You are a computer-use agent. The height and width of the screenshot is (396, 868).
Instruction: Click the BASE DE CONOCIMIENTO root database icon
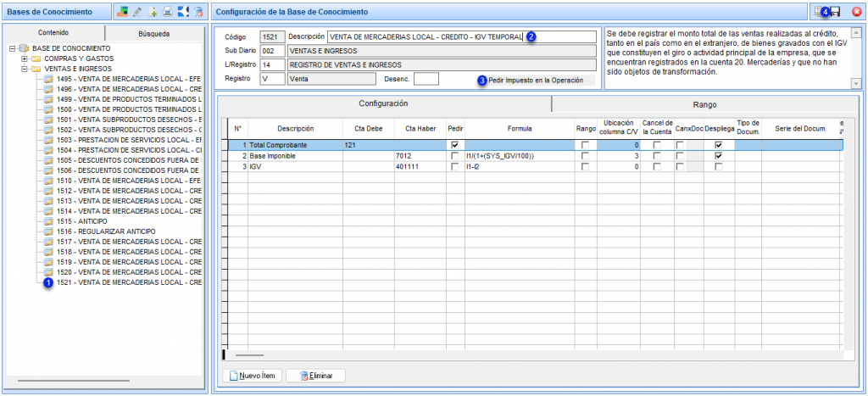pos(25,48)
